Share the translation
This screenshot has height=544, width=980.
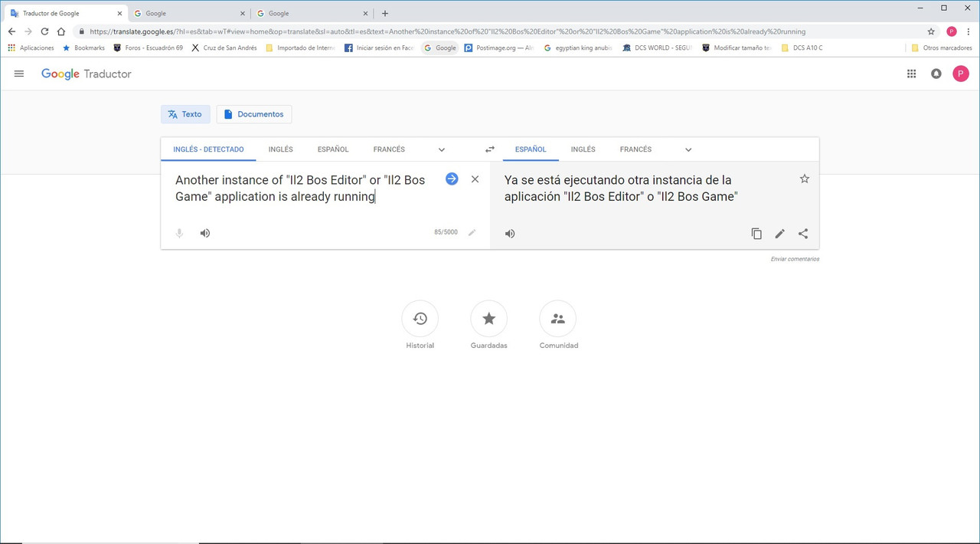[x=803, y=234]
